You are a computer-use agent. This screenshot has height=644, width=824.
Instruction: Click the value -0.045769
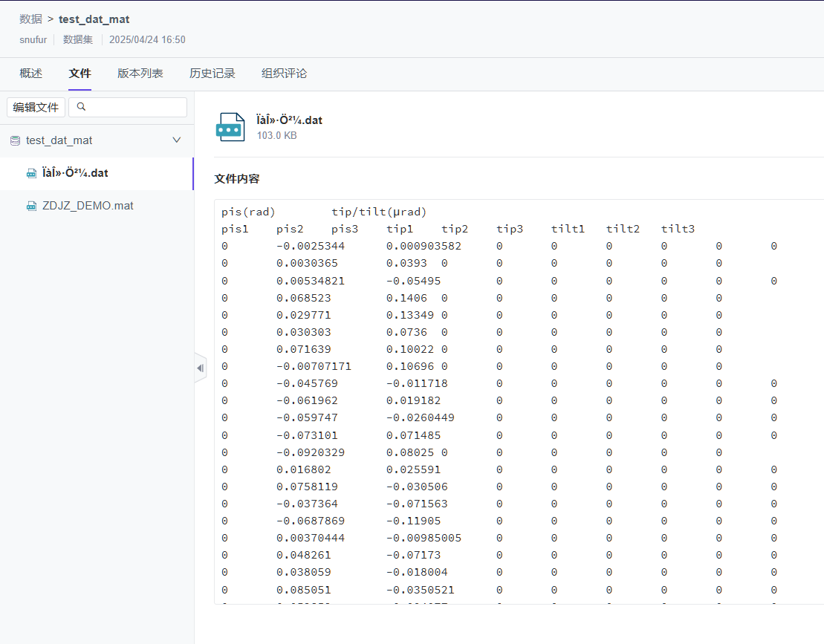pos(307,384)
